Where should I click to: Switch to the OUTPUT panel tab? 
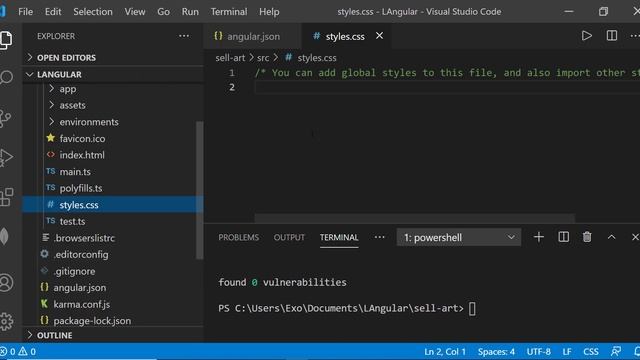tap(289, 238)
